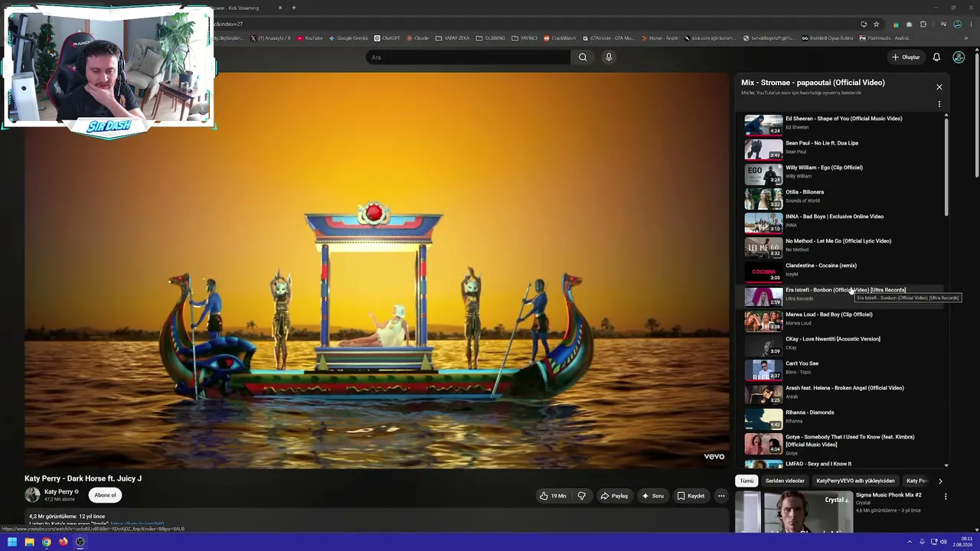Show more filter chips with right arrow
The image size is (980, 551).
click(940, 481)
